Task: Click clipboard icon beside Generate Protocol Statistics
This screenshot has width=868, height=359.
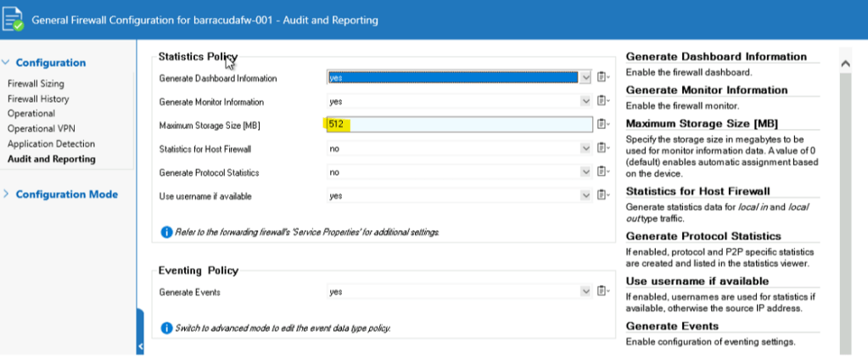Action: (602, 172)
